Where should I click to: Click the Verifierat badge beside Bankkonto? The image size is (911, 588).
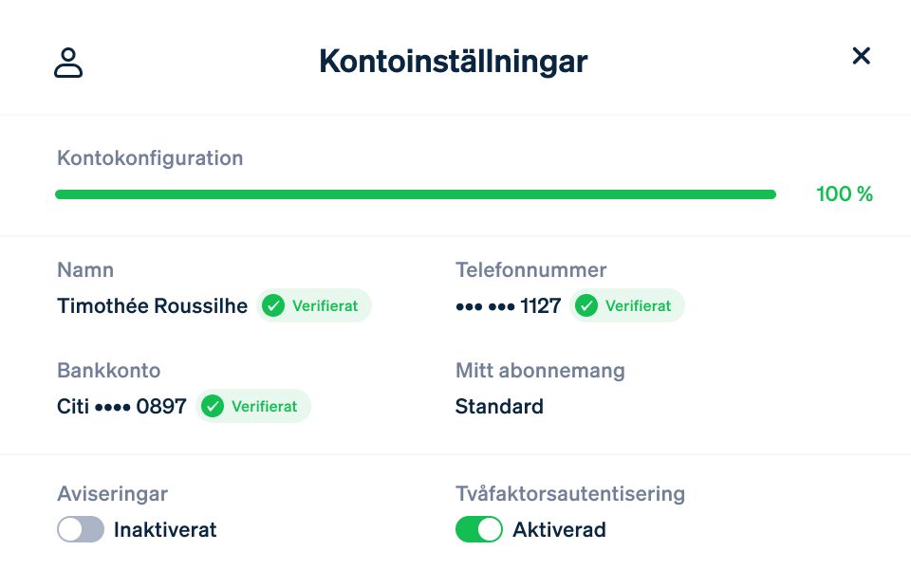(x=252, y=406)
